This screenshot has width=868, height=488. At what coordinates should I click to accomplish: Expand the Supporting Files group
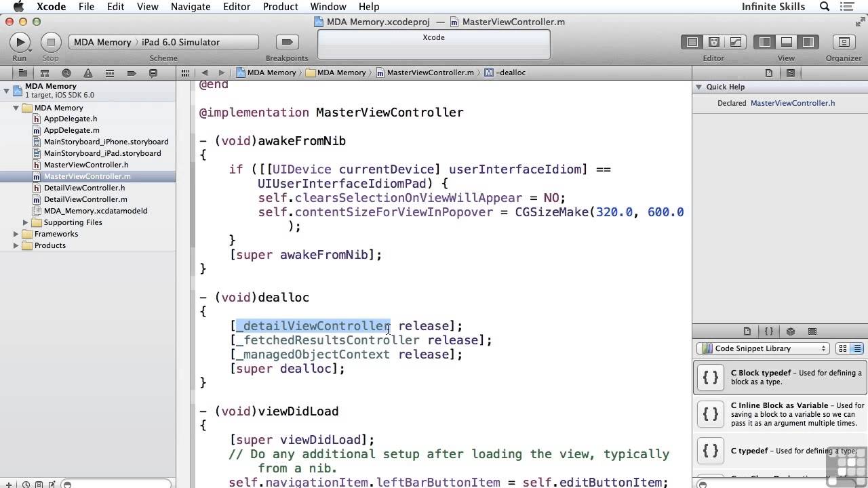click(x=26, y=222)
